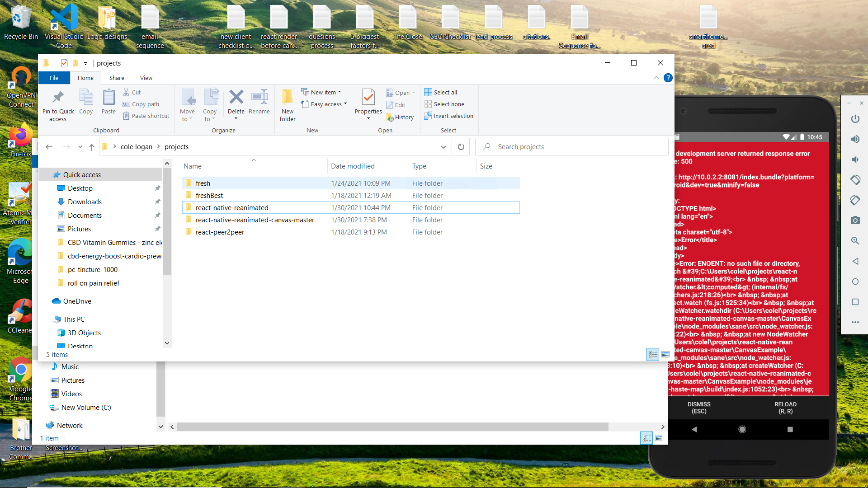Switch to details view toggle
868x488 pixels.
pos(653,355)
